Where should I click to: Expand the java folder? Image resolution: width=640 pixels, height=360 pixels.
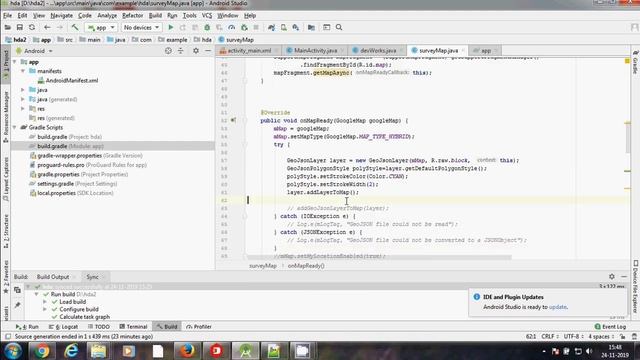[23, 90]
